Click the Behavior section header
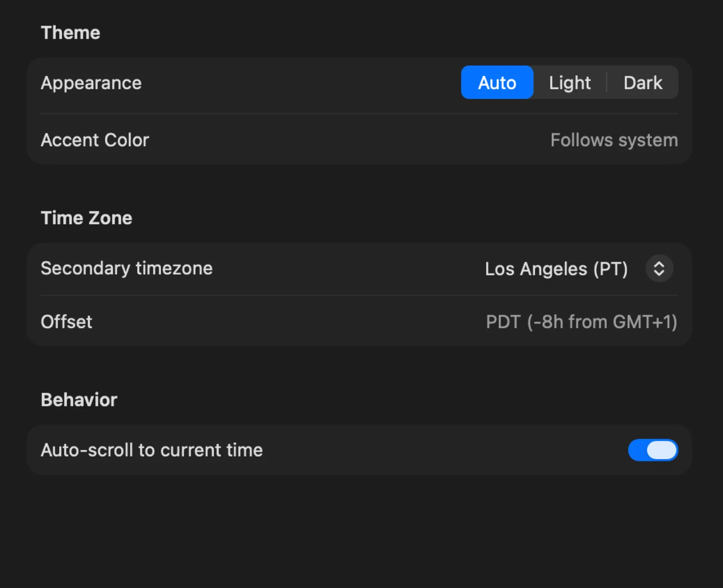The height and width of the screenshot is (588, 723). (x=80, y=399)
